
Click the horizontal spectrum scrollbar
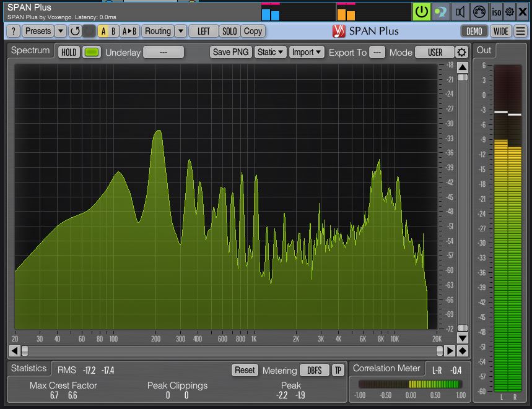[229, 351]
